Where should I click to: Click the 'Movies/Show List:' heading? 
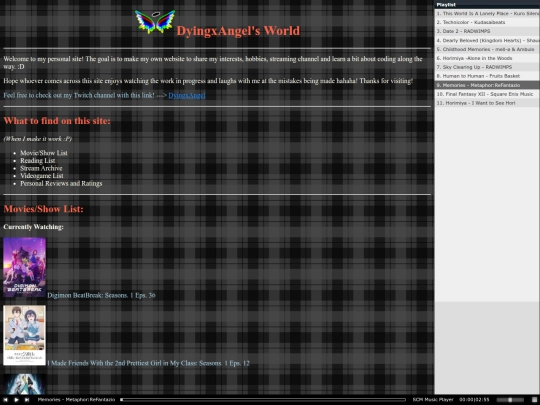click(x=43, y=209)
